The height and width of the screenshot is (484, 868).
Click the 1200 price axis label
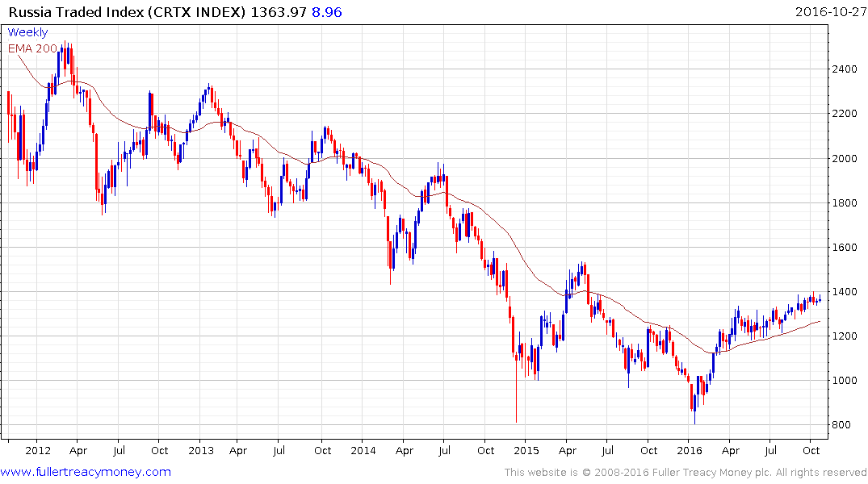tap(845, 336)
